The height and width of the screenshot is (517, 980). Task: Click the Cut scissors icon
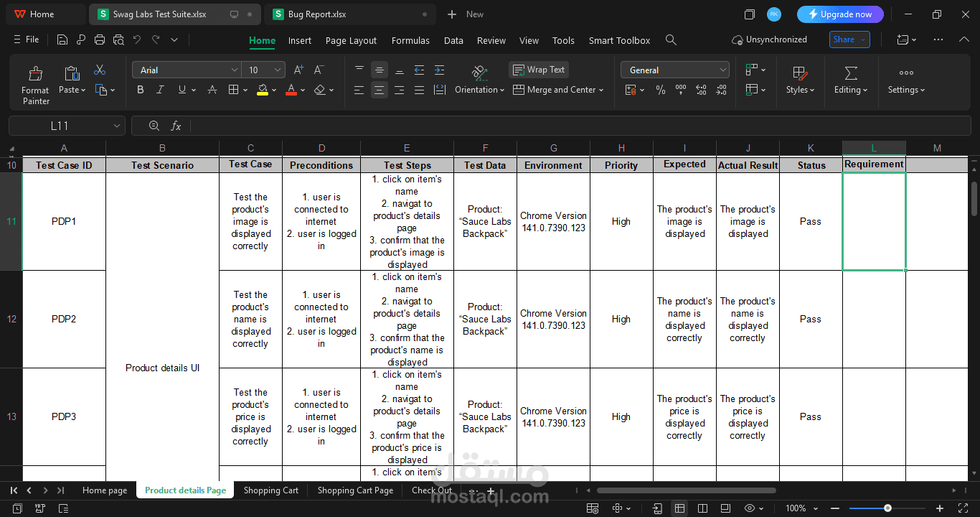coord(100,70)
